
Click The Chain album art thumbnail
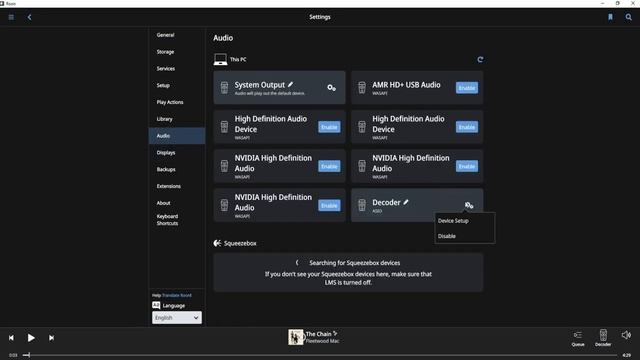click(296, 337)
